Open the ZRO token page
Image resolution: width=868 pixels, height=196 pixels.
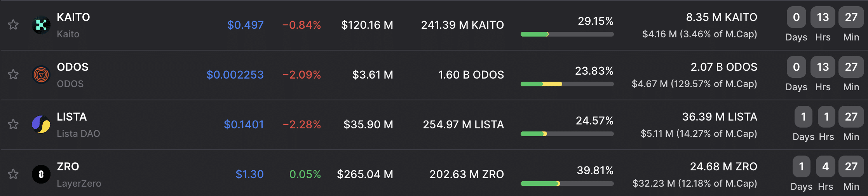click(68, 166)
